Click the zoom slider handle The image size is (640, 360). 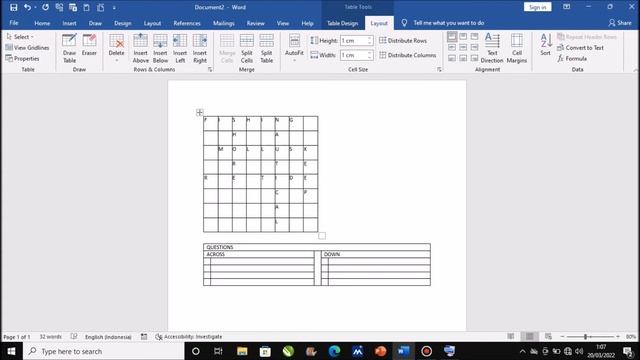(x=585, y=337)
